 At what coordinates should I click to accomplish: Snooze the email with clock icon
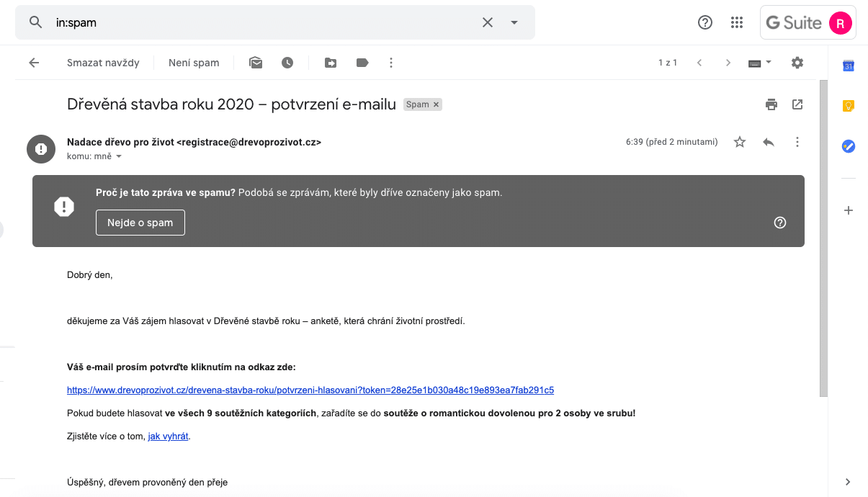[x=287, y=63]
